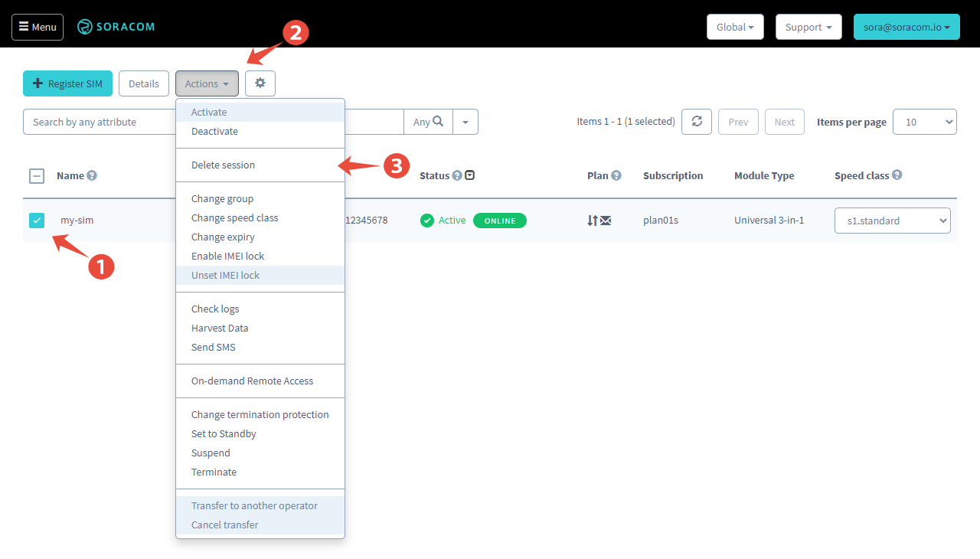Click the help icon beside Speed class
980x559 pixels.
(897, 175)
